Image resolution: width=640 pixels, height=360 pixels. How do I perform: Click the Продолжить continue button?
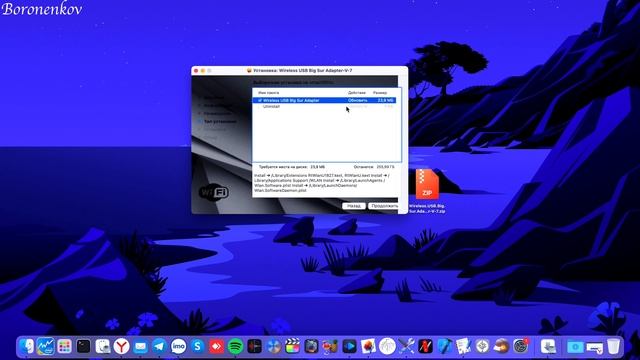[383, 206]
